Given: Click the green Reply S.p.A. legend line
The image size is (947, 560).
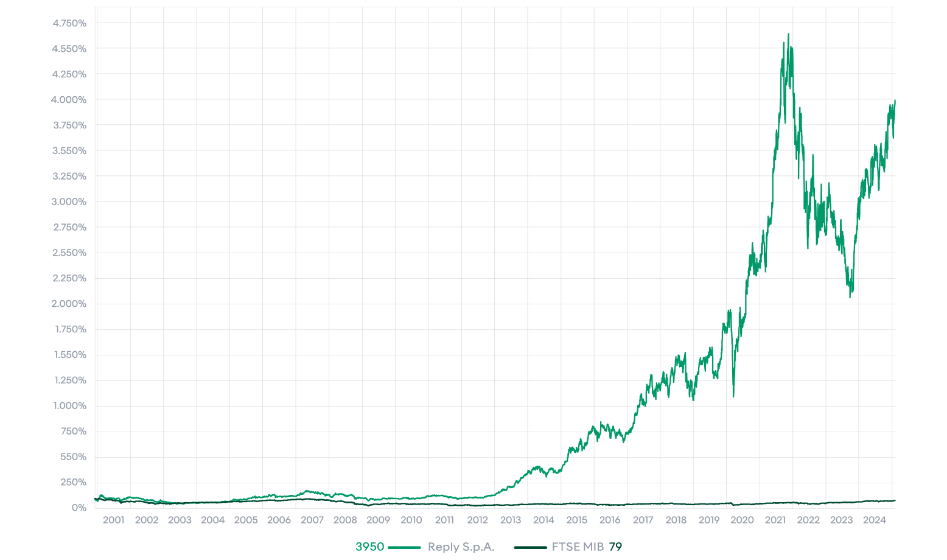Looking at the screenshot, I should [x=404, y=547].
